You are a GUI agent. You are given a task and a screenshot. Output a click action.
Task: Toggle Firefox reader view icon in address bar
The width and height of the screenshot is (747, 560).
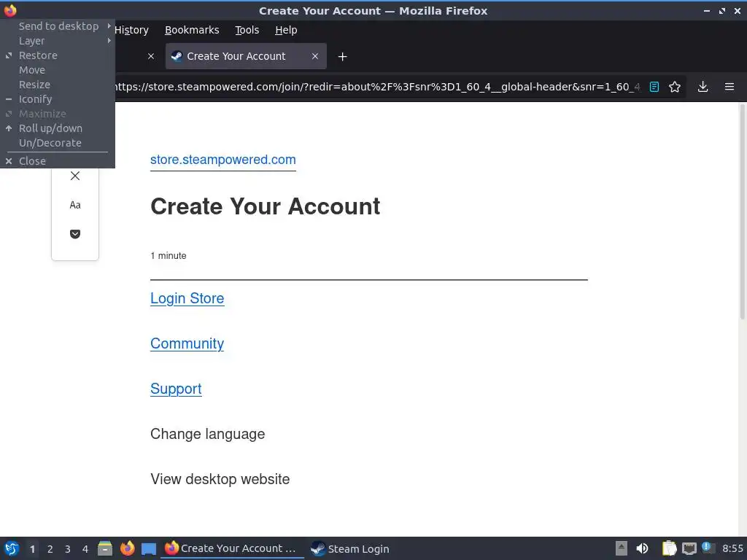(654, 87)
